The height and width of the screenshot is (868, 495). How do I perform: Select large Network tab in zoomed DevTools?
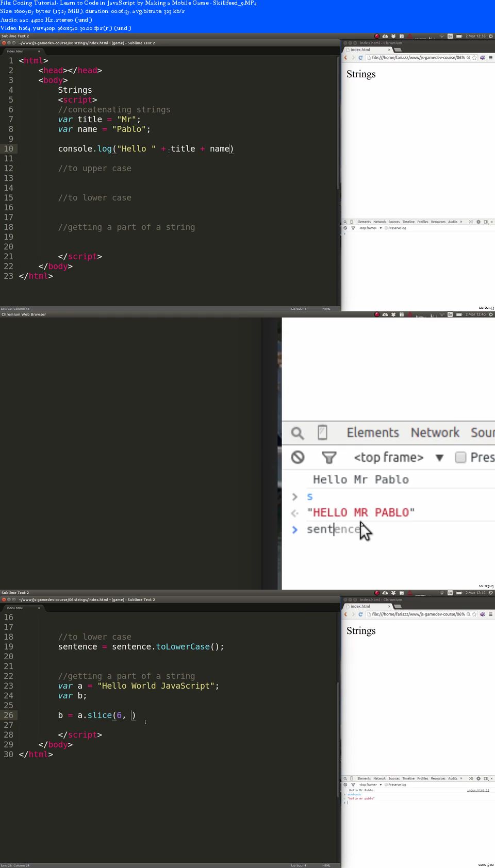435,432
